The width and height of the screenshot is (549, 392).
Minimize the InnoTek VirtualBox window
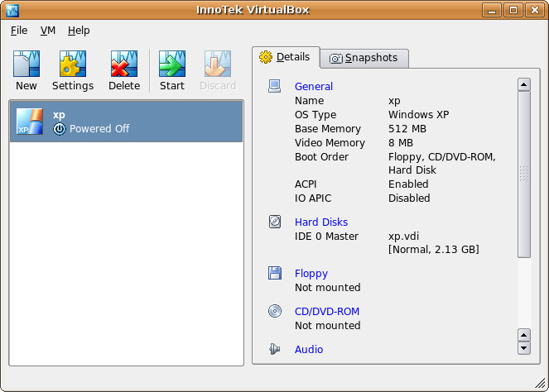pos(492,10)
